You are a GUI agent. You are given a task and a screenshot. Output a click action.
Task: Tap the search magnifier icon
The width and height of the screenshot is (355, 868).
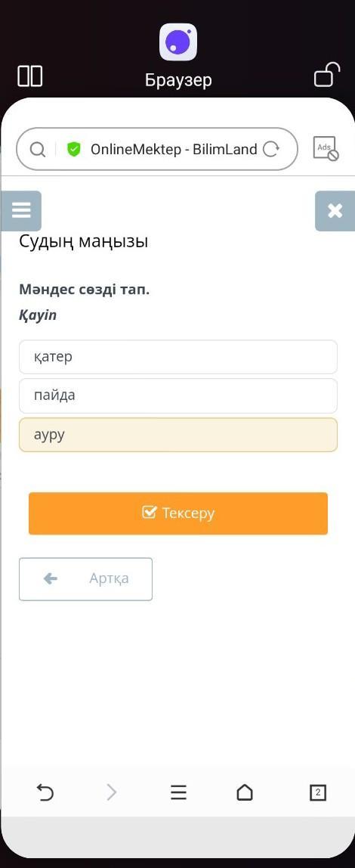pos(37,150)
